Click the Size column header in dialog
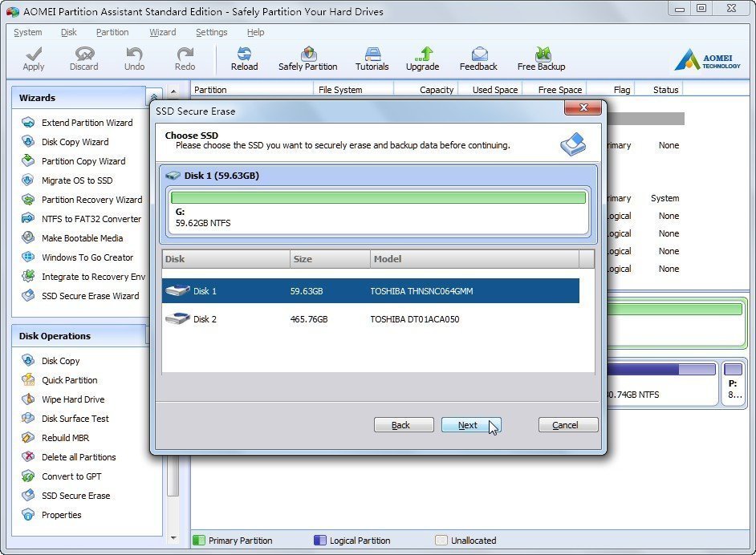Image resolution: width=756 pixels, height=555 pixels. pos(331,259)
